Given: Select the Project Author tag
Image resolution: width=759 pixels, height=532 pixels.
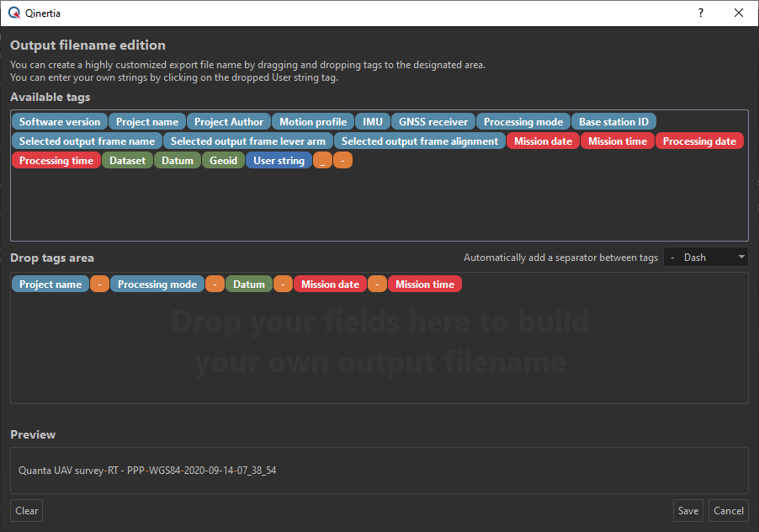Looking at the screenshot, I should (x=229, y=122).
